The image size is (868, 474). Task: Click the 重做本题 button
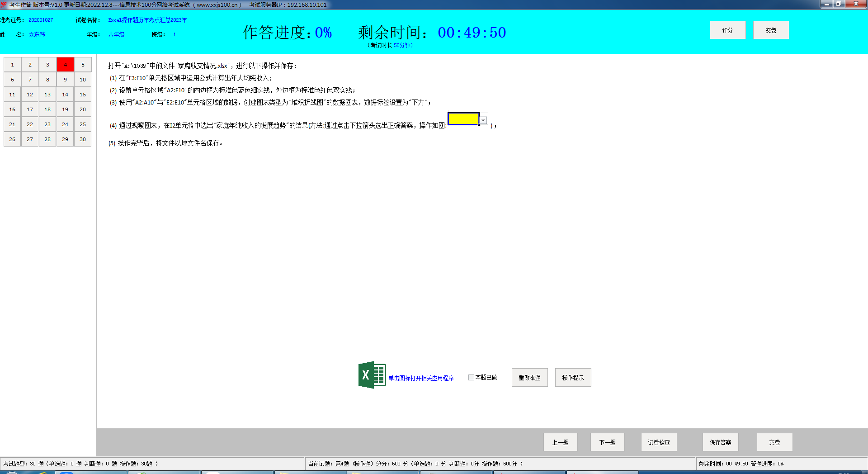[529, 378]
